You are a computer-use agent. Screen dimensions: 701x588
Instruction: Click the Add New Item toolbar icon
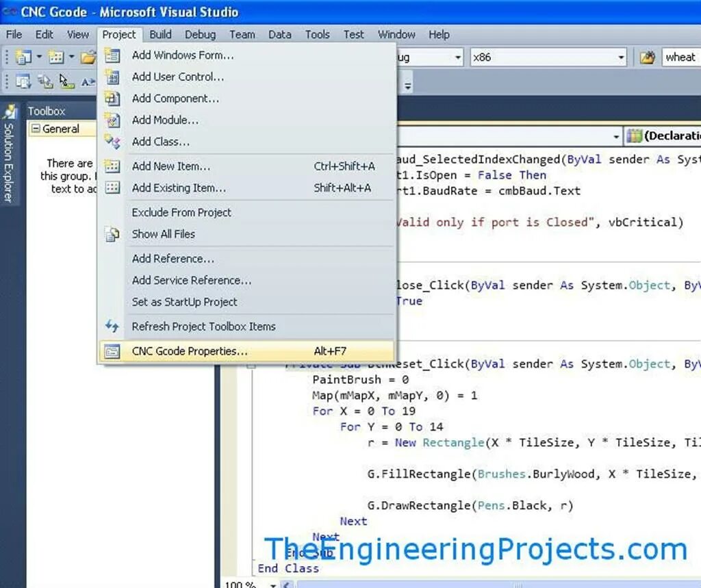[56, 57]
